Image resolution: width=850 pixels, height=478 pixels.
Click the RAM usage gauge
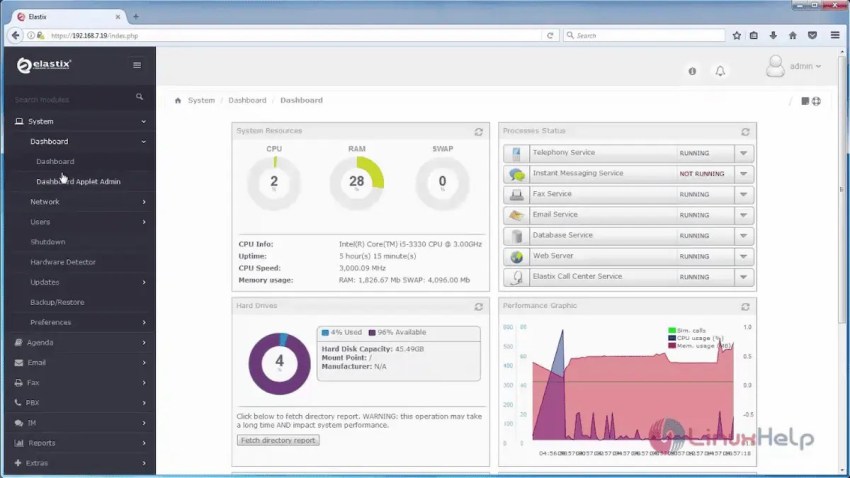tap(357, 183)
